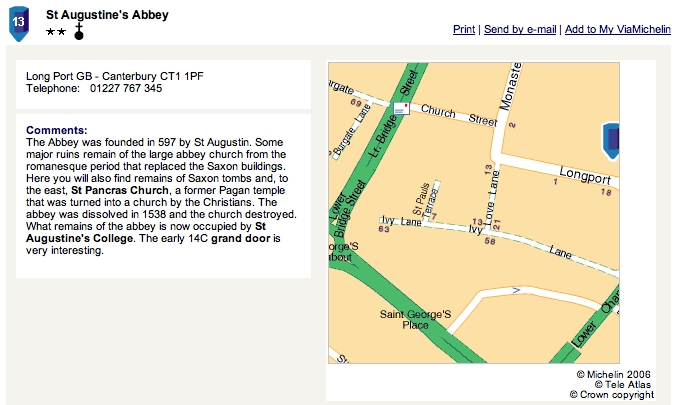This screenshot has height=405, width=675.
Task: Click the Love Lane street label
Action: [491, 198]
